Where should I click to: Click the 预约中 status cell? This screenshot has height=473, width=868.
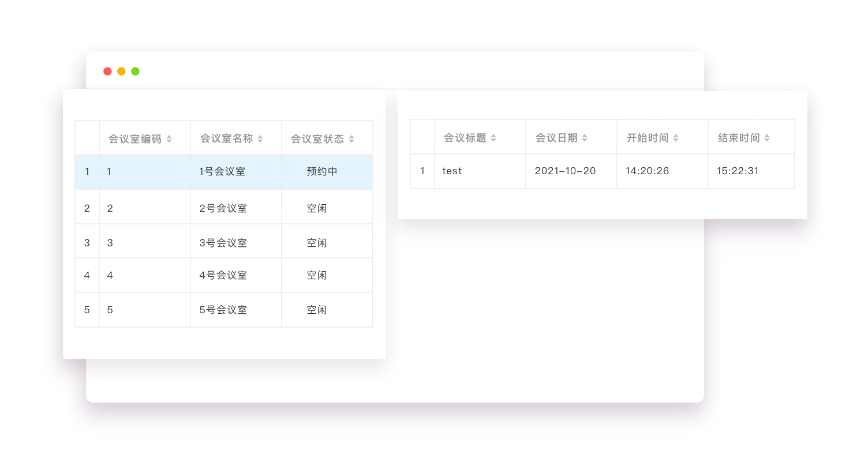pyautogui.click(x=327, y=172)
